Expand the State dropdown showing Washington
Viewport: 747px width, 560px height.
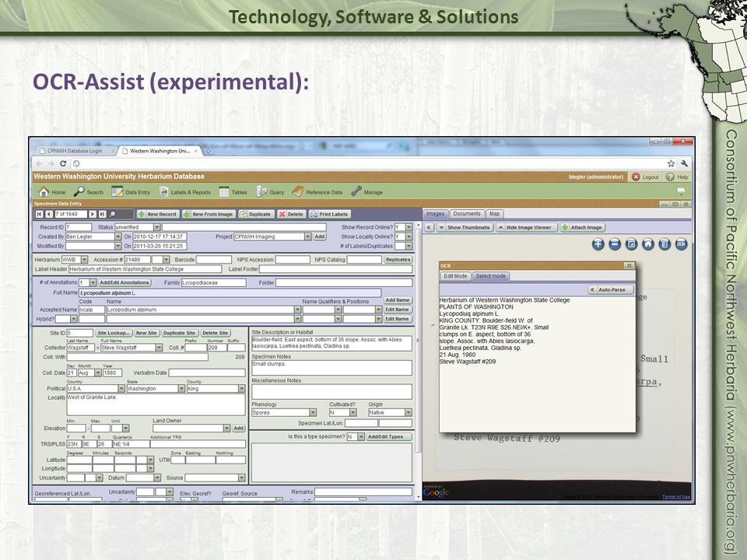[x=181, y=389]
